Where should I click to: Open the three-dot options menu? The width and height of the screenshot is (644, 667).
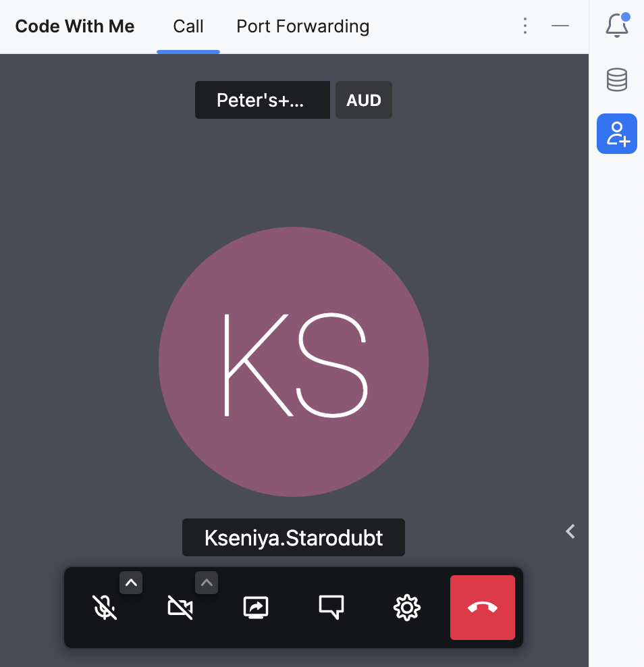[x=525, y=26]
